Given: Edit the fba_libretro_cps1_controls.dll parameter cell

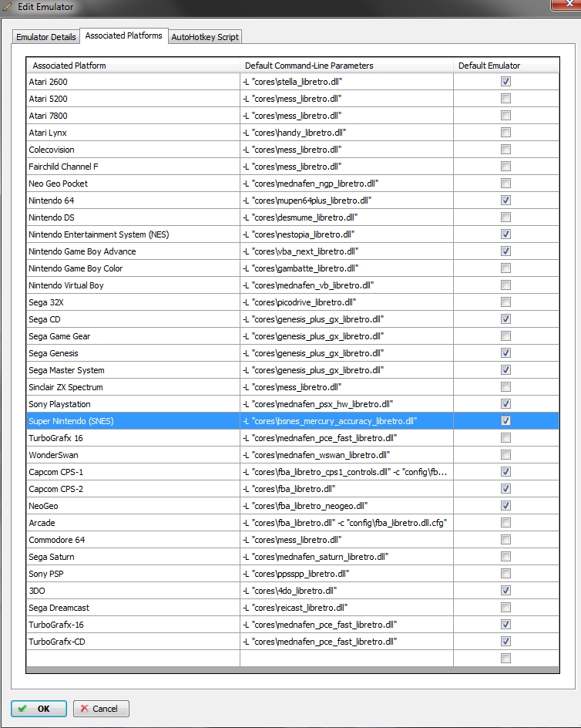Looking at the screenshot, I should coord(347,472).
